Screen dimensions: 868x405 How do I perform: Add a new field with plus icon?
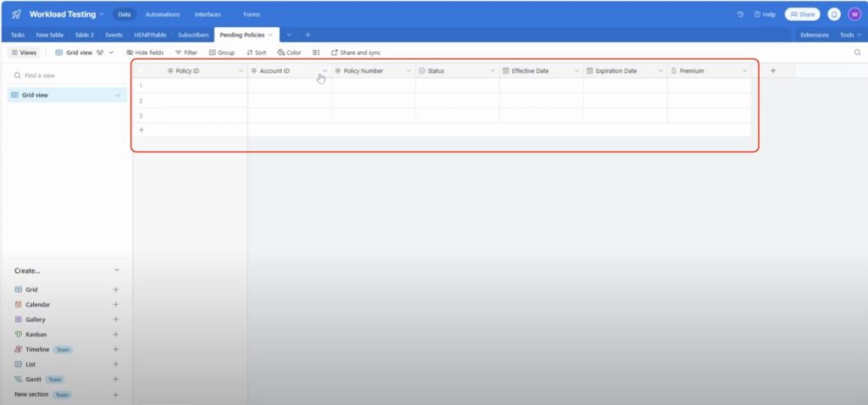tap(773, 71)
